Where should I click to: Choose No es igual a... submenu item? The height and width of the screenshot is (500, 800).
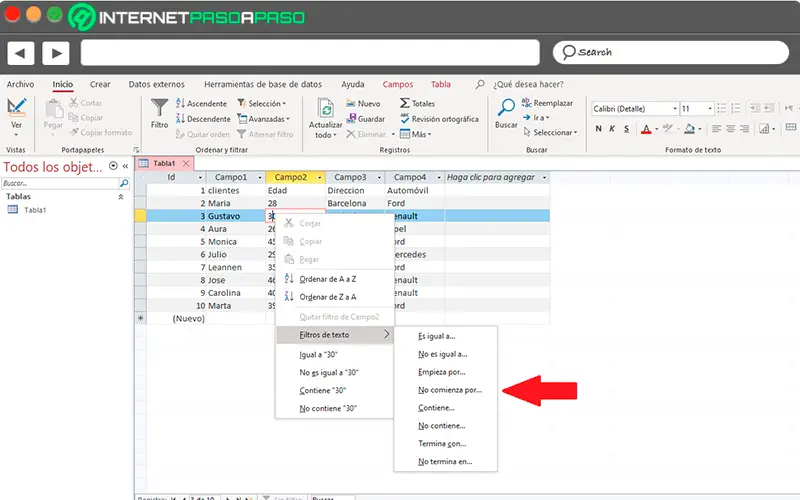(445, 354)
